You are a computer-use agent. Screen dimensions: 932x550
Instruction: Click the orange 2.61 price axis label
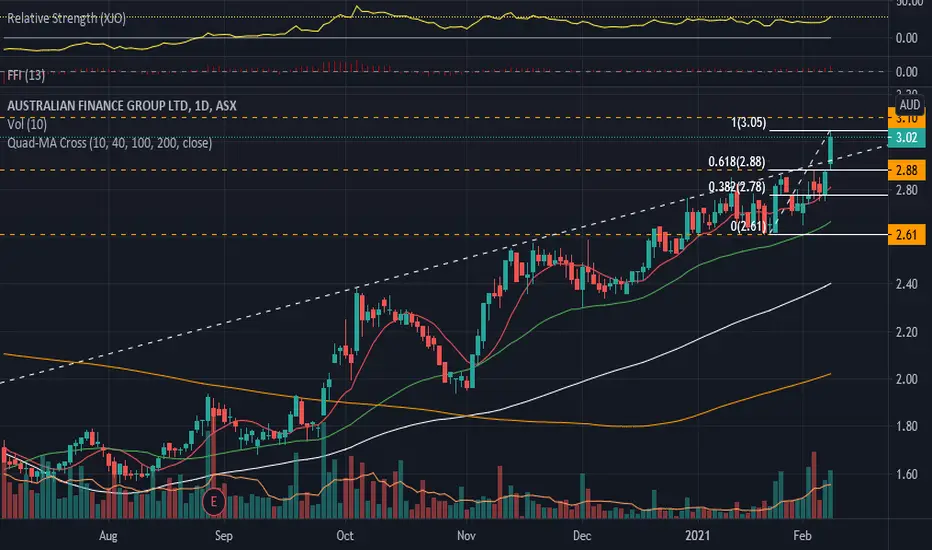coord(906,234)
